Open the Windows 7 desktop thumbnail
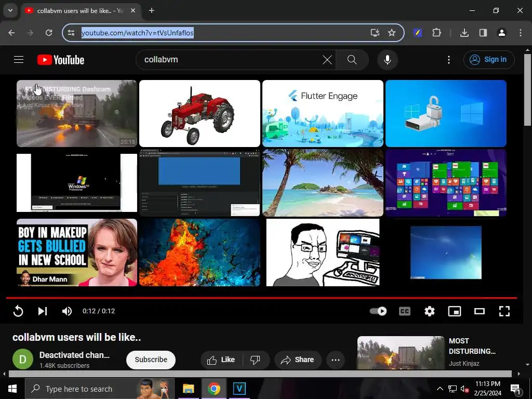The image size is (532, 399). pos(446,252)
